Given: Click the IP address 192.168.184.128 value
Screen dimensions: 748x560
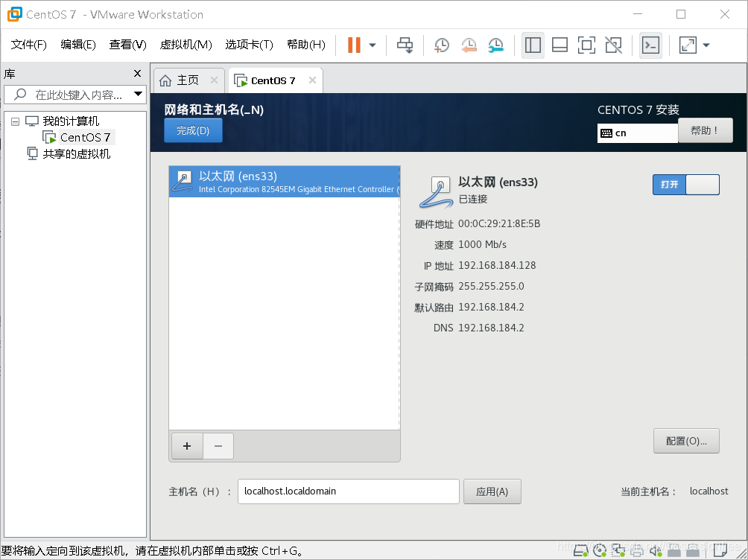Looking at the screenshot, I should 497,265.
